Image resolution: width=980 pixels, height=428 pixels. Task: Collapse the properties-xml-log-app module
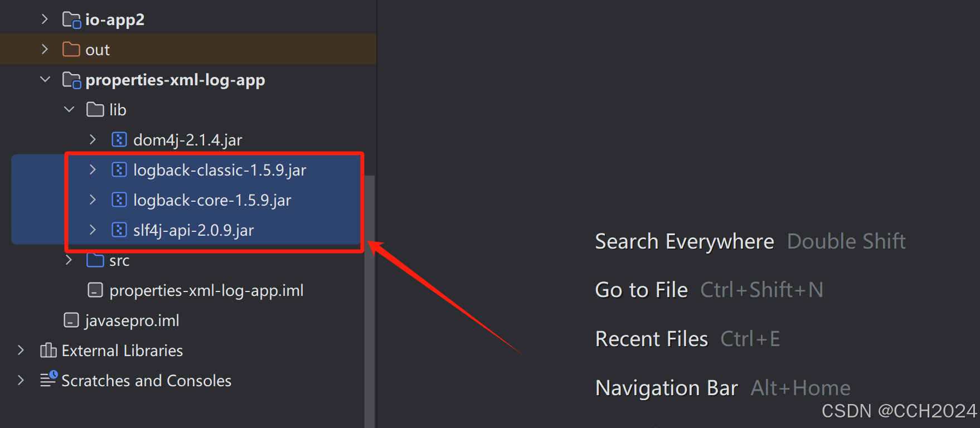click(x=45, y=79)
